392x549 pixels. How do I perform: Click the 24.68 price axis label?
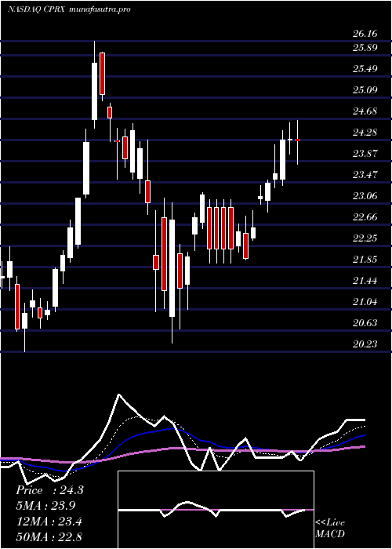pyautogui.click(x=365, y=111)
